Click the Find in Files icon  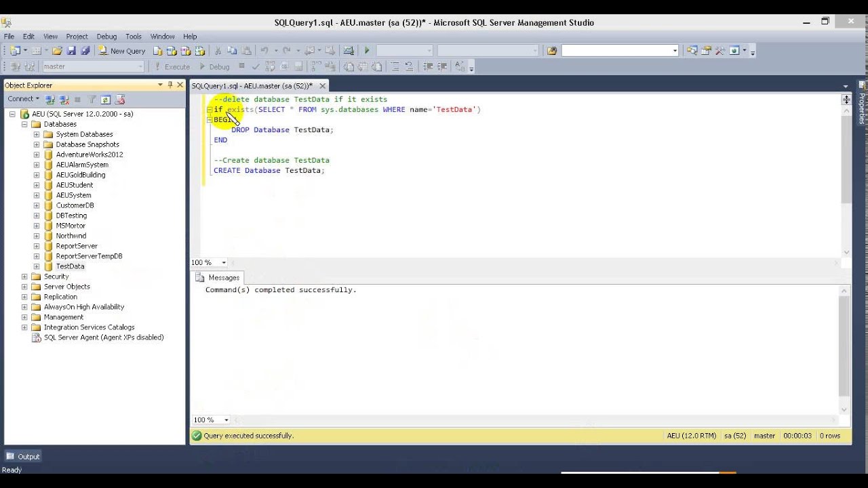(x=552, y=51)
